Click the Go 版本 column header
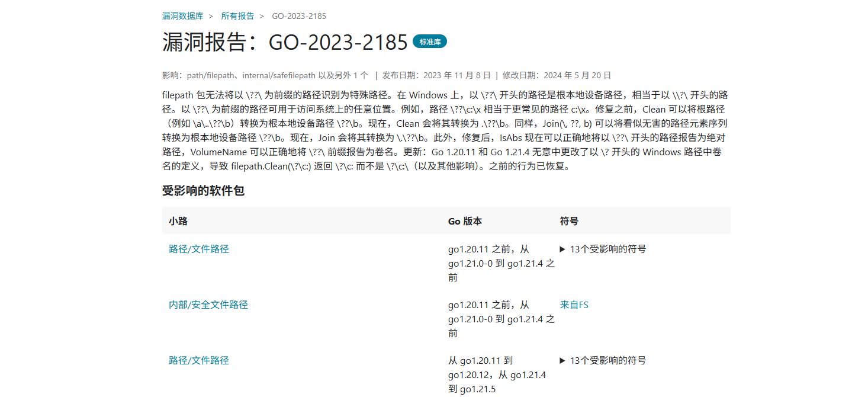The width and height of the screenshot is (868, 397). [x=465, y=221]
